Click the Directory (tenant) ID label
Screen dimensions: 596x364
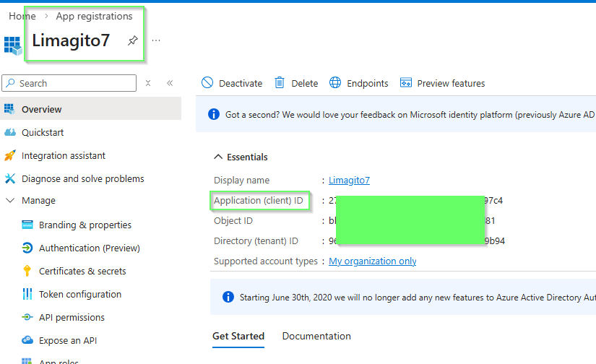coord(256,241)
